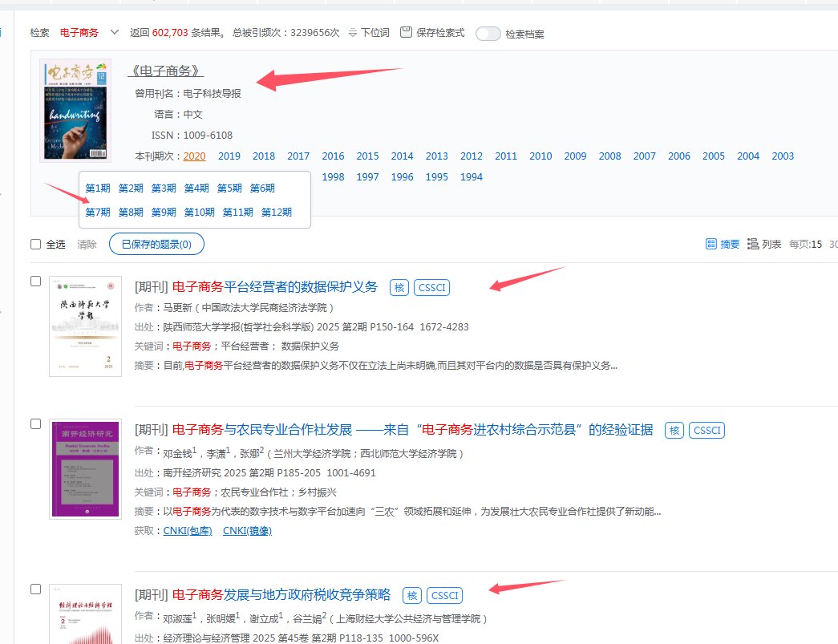
Task: Click the 核 badge on 数据保护义务 article
Action: pos(399,288)
